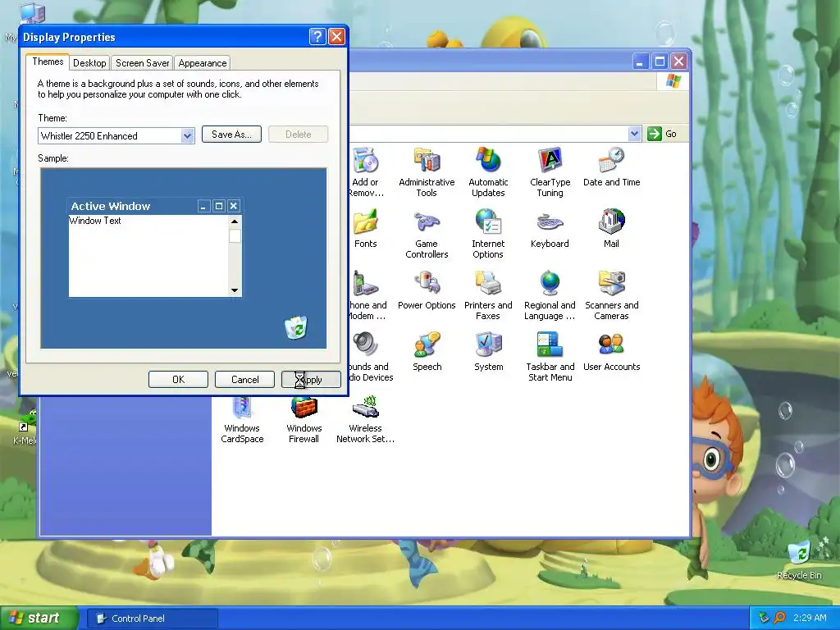Image resolution: width=840 pixels, height=630 pixels.
Task: Click Control Panel taskbar button
Action: pos(152,619)
